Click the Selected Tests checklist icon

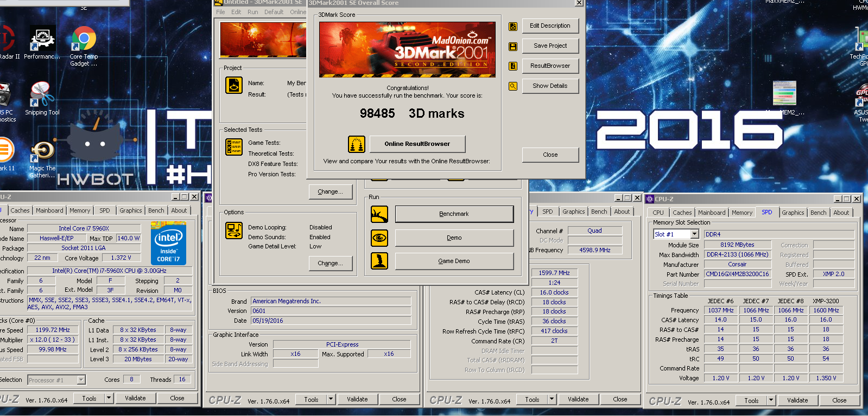pos(234,147)
